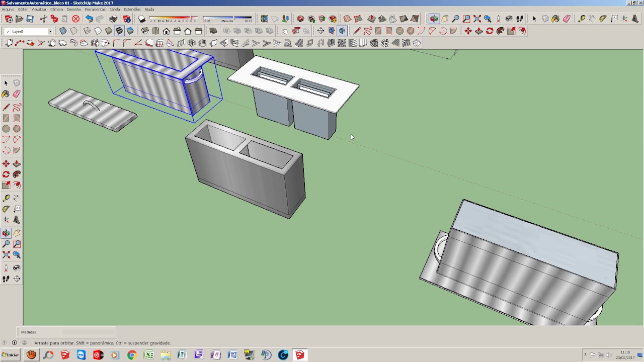Click the Open file folder icon
This screenshot has width=644, height=362.
click(x=19, y=19)
